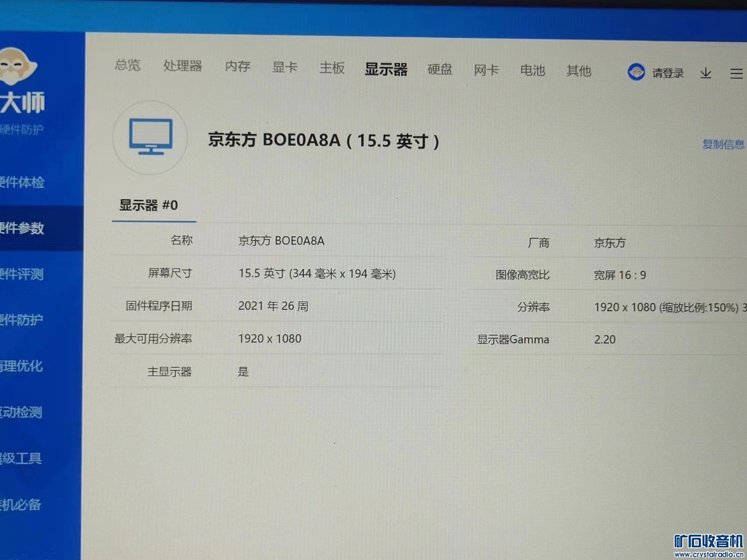Click the 复制信息 link
The width and height of the screenshot is (747, 560).
[x=723, y=144]
